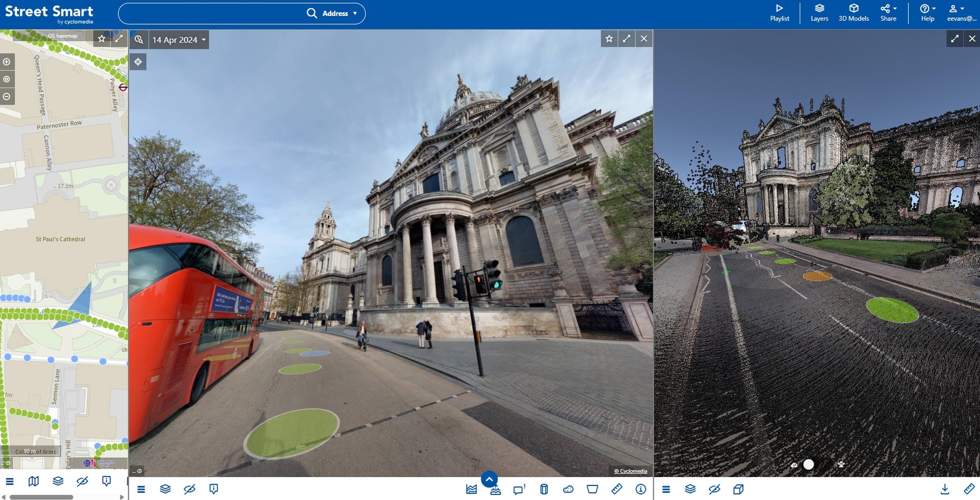
Task: Select the trapezoid surface tool
Action: [x=592, y=489]
